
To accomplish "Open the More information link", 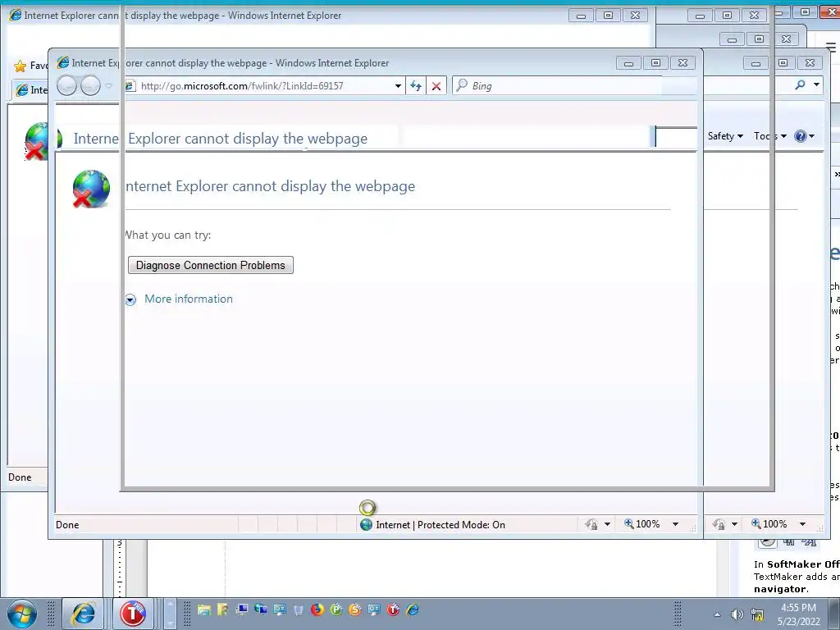I will pyautogui.click(x=189, y=299).
